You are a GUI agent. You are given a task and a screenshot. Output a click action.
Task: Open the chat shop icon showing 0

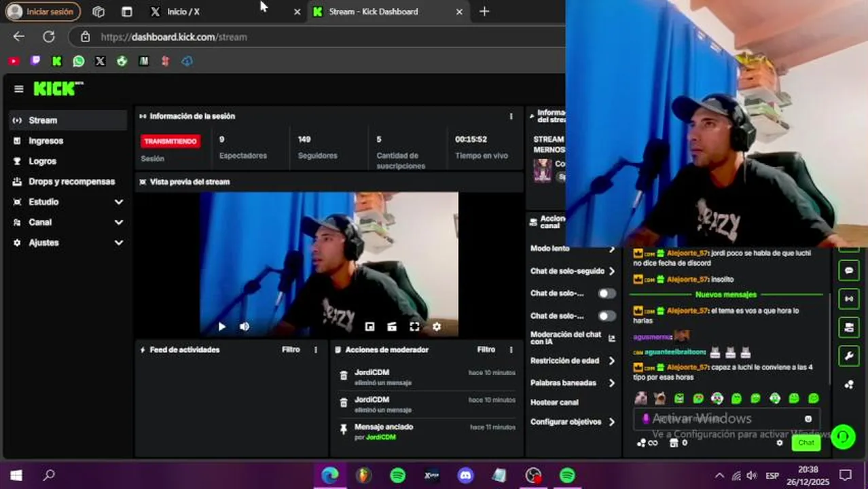[678, 443]
